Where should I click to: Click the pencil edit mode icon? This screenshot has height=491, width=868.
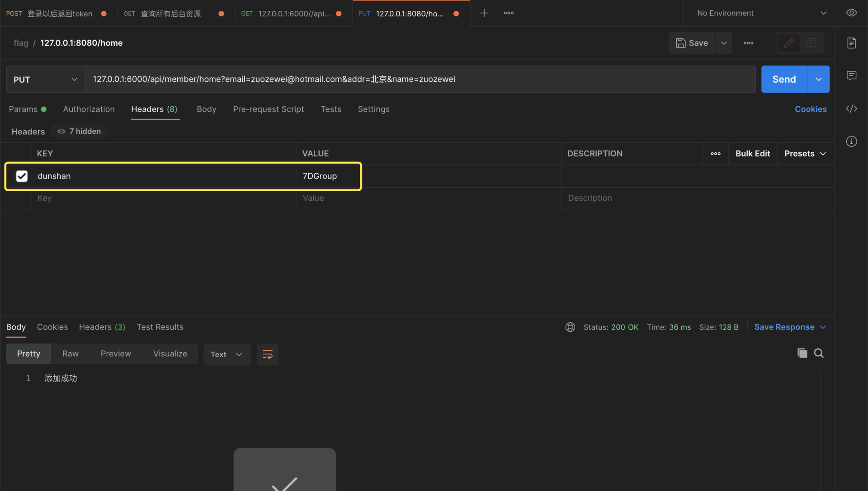(788, 43)
